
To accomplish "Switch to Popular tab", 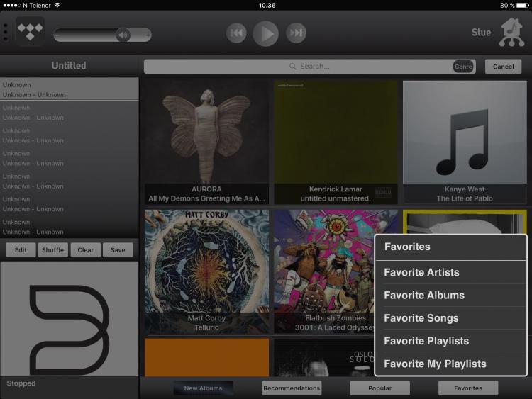I will (380, 388).
